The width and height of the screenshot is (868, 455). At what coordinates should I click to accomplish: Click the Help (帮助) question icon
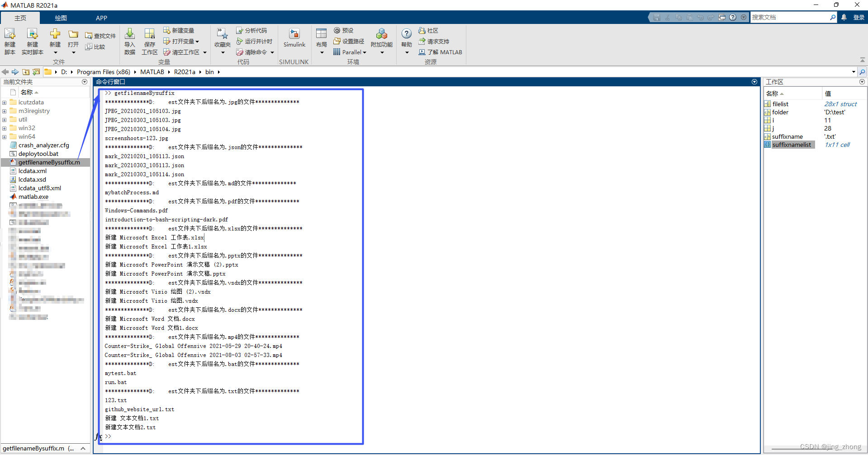pyautogui.click(x=407, y=34)
